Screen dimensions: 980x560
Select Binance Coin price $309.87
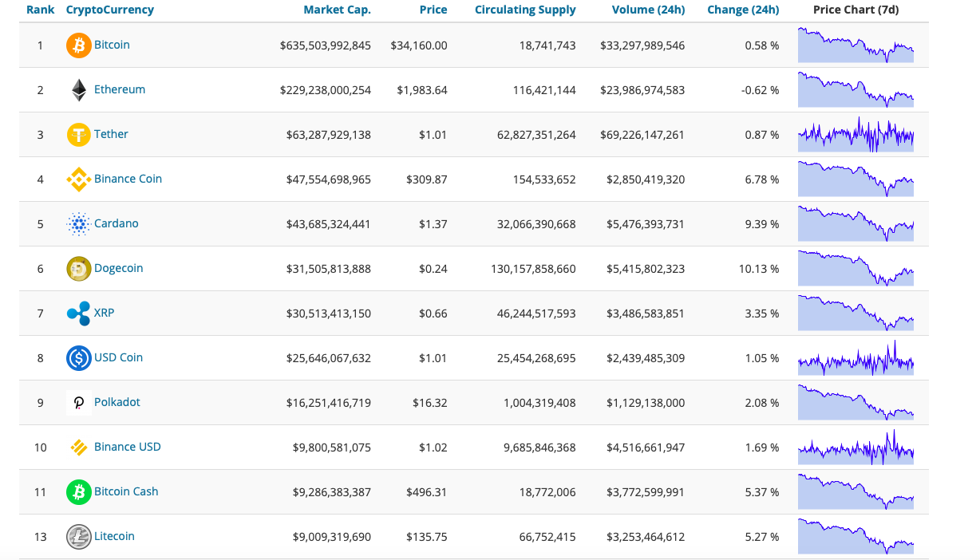(x=426, y=179)
